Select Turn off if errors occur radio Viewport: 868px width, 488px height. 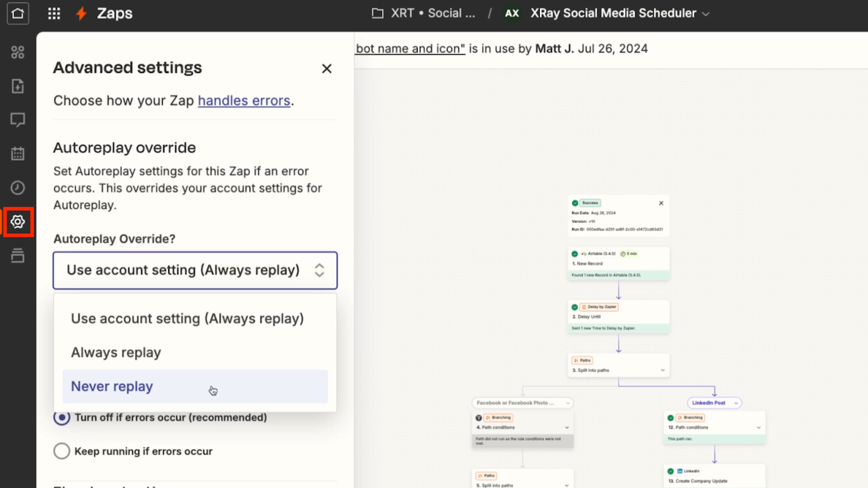[x=62, y=418]
